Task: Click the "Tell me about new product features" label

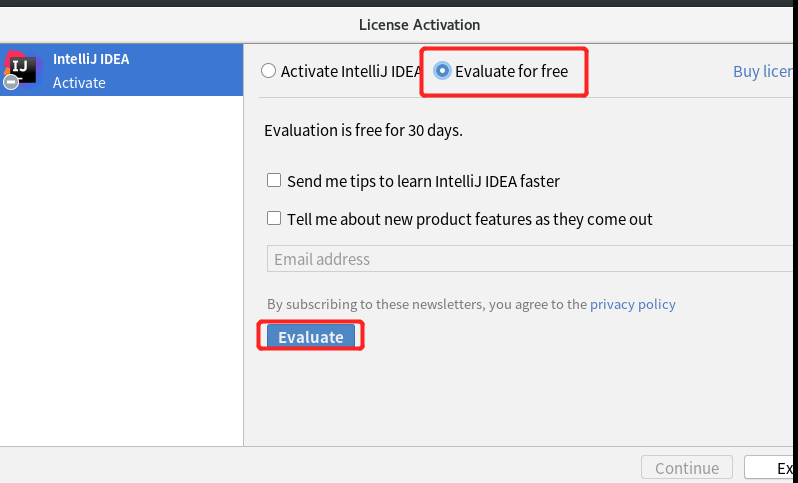Action: coord(469,219)
